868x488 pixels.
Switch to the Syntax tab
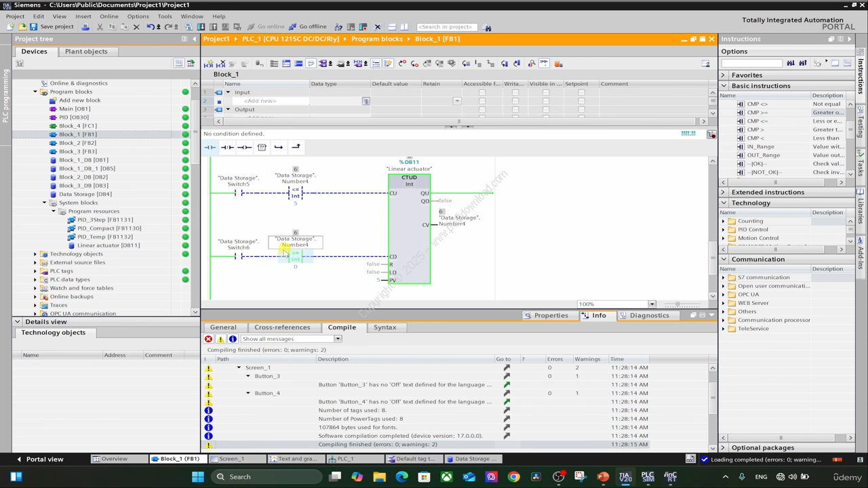click(384, 327)
